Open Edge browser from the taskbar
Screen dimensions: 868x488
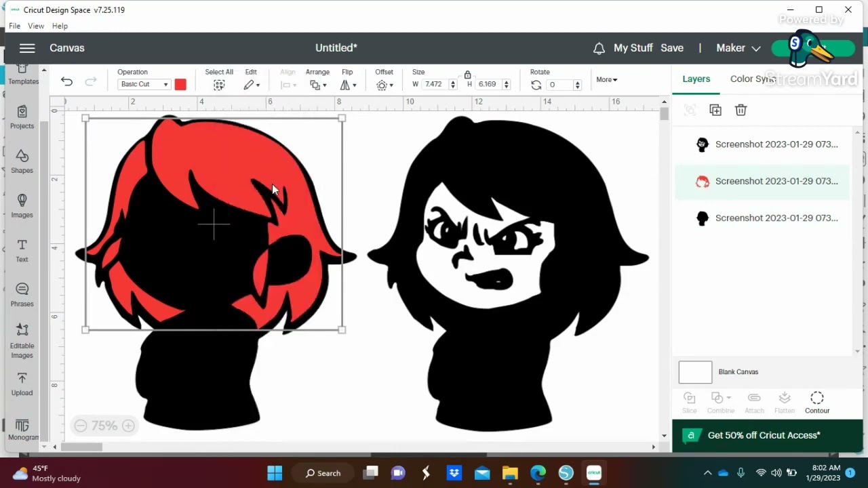[x=538, y=473]
